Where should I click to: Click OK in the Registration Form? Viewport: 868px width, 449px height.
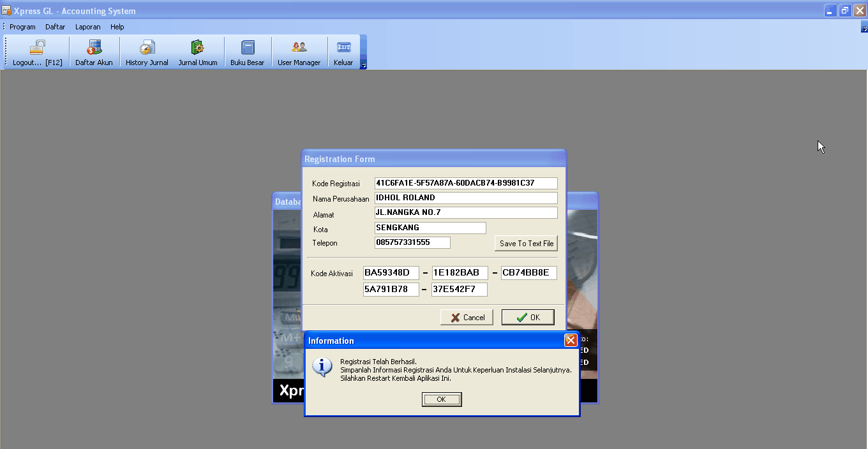528,317
